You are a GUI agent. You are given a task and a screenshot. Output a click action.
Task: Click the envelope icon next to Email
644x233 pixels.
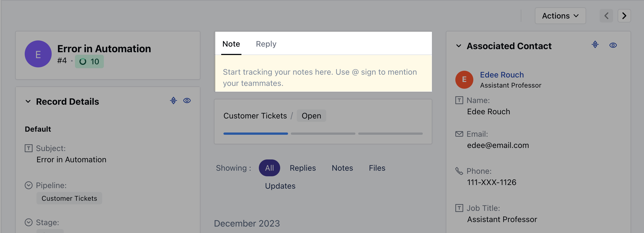459,134
